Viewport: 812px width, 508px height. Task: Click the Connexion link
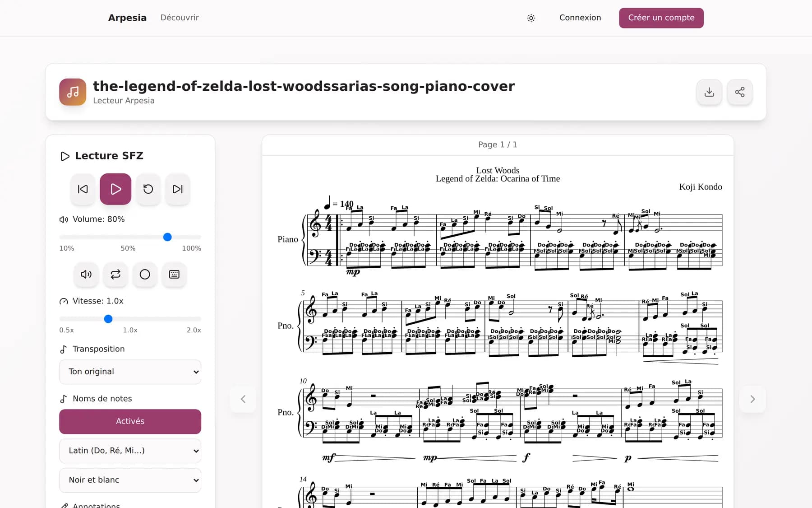(x=580, y=18)
